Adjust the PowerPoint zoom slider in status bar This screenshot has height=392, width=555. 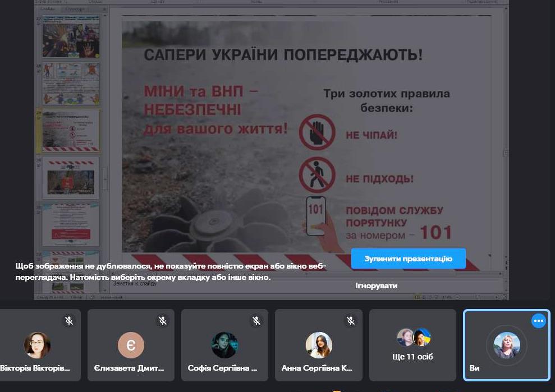point(477,297)
